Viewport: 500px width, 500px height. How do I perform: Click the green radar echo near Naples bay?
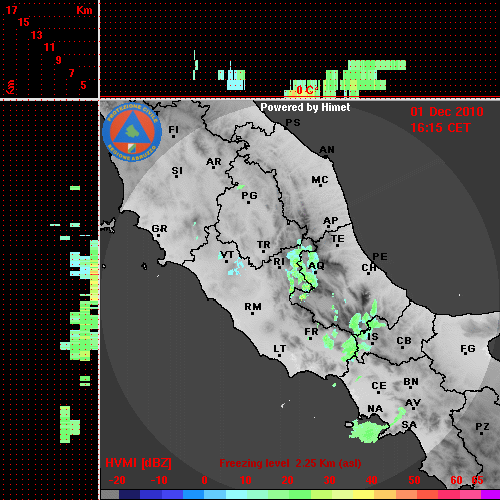pyautogui.click(x=368, y=432)
